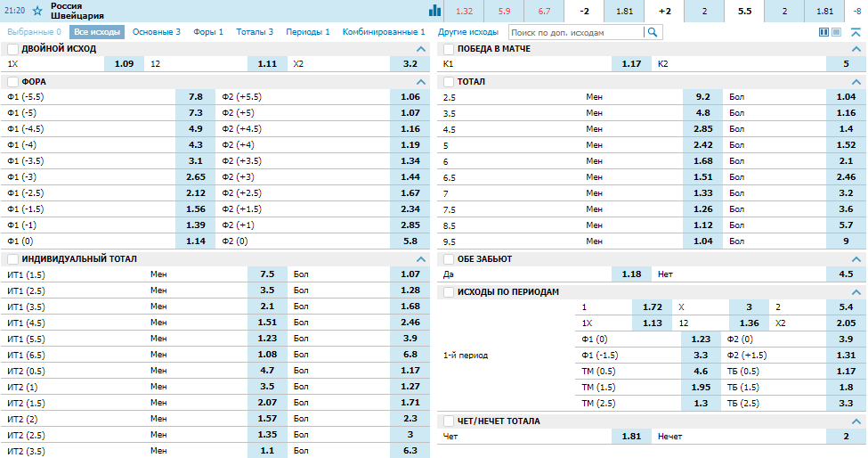The height and width of the screenshot is (458, 868).
Task: Collapse the ТОТАЛ section
Action: tap(856, 81)
